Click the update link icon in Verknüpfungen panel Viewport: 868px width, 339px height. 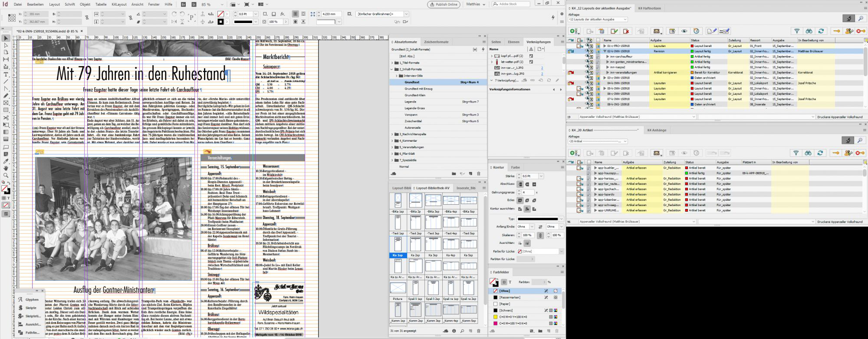[x=549, y=80]
